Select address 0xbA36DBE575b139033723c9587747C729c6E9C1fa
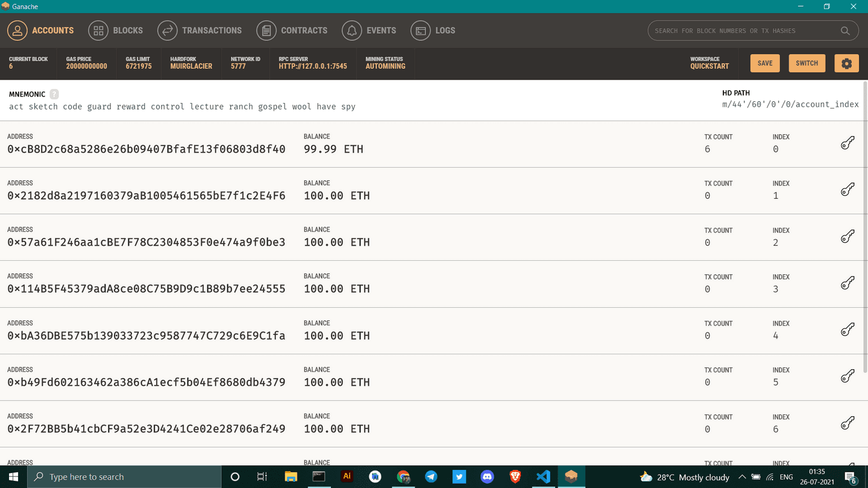Viewport: 868px width, 488px height. [146, 336]
